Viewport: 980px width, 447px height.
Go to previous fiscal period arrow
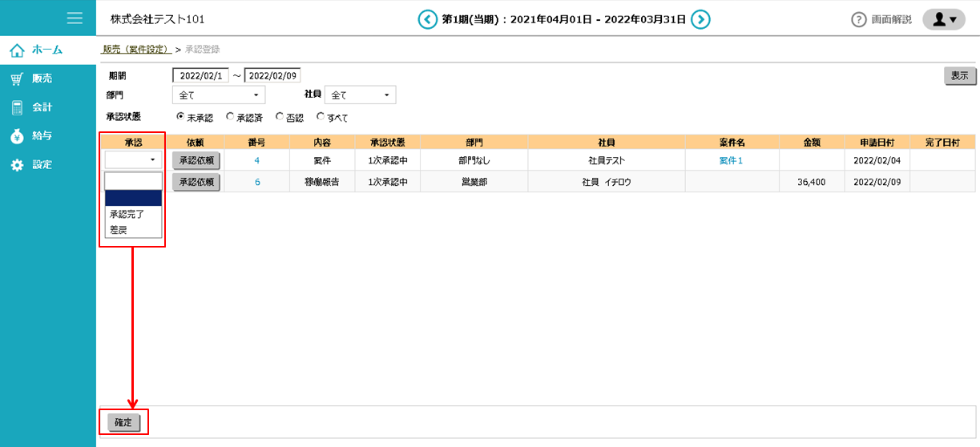point(428,19)
